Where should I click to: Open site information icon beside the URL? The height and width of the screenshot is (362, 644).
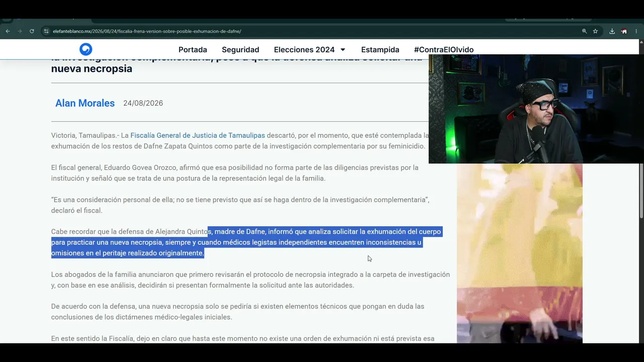46,31
